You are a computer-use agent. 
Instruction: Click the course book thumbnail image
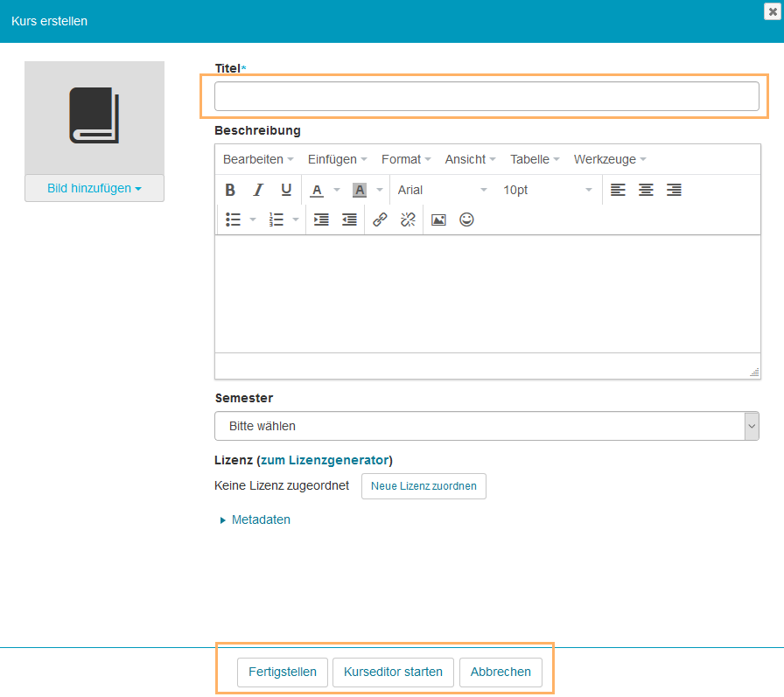click(x=94, y=117)
